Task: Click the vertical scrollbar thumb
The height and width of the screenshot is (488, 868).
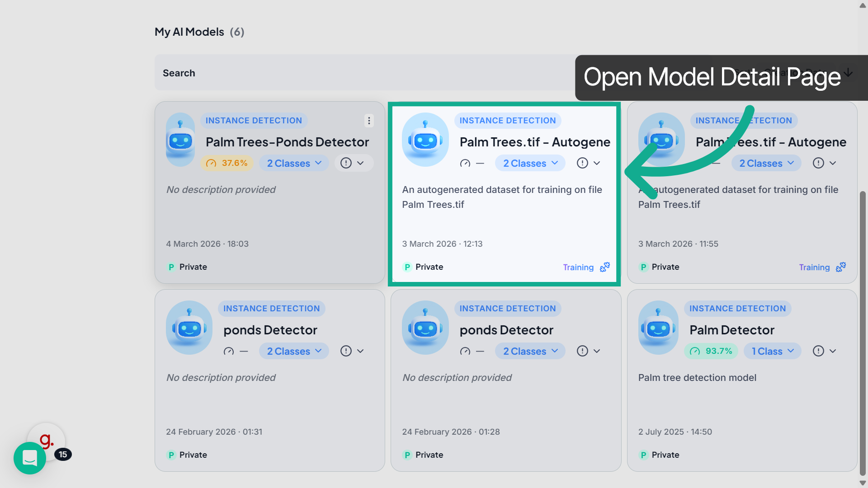Action: click(x=863, y=333)
